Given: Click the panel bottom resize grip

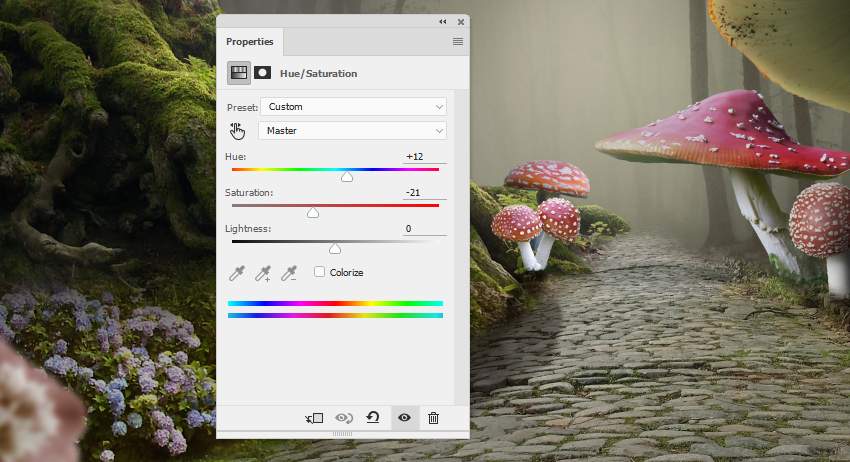Looking at the screenshot, I should tap(343, 434).
